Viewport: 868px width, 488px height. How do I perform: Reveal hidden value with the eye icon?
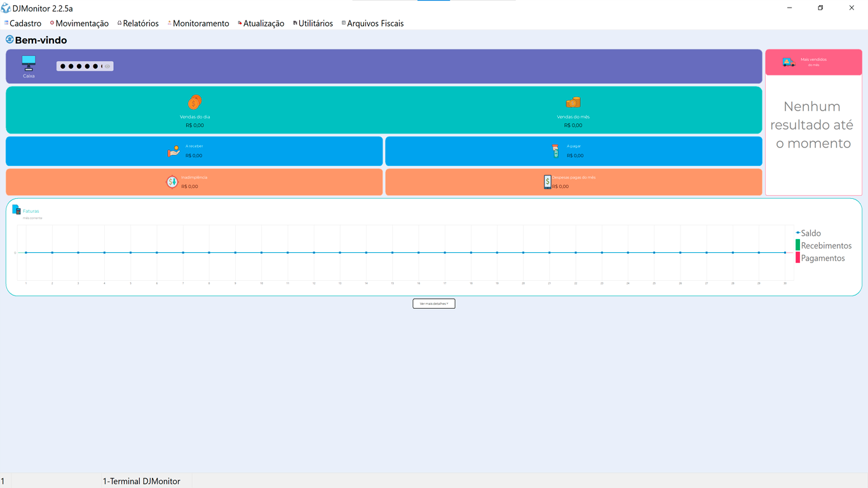[107, 66]
